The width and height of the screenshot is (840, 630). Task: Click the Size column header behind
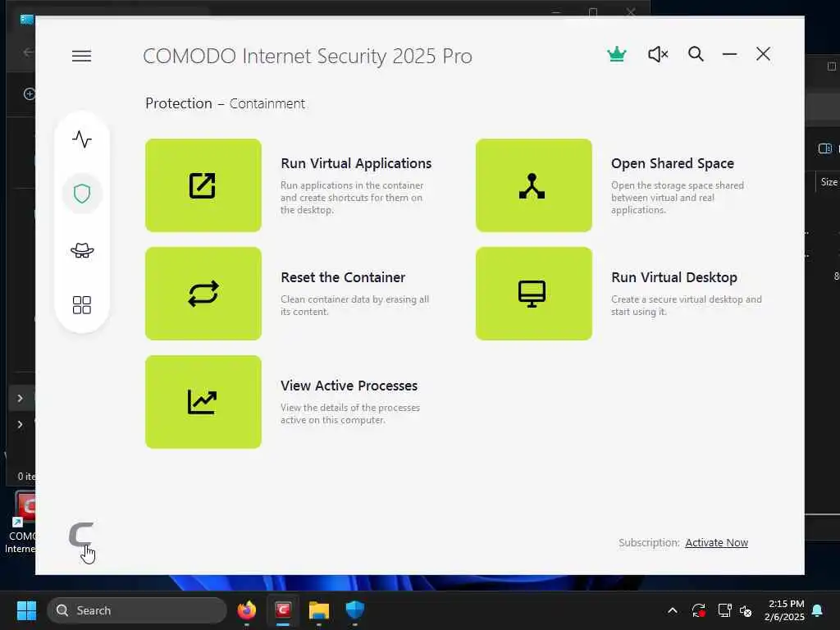pyautogui.click(x=829, y=182)
